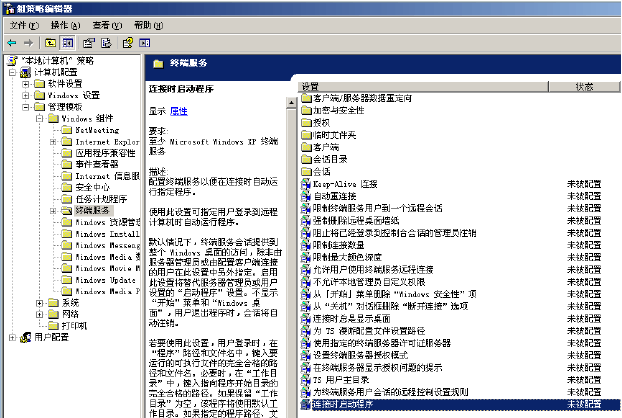Viewport: 622px width, 418px height.
Task: Select NetMeeting in the tree
Action: pos(97,130)
